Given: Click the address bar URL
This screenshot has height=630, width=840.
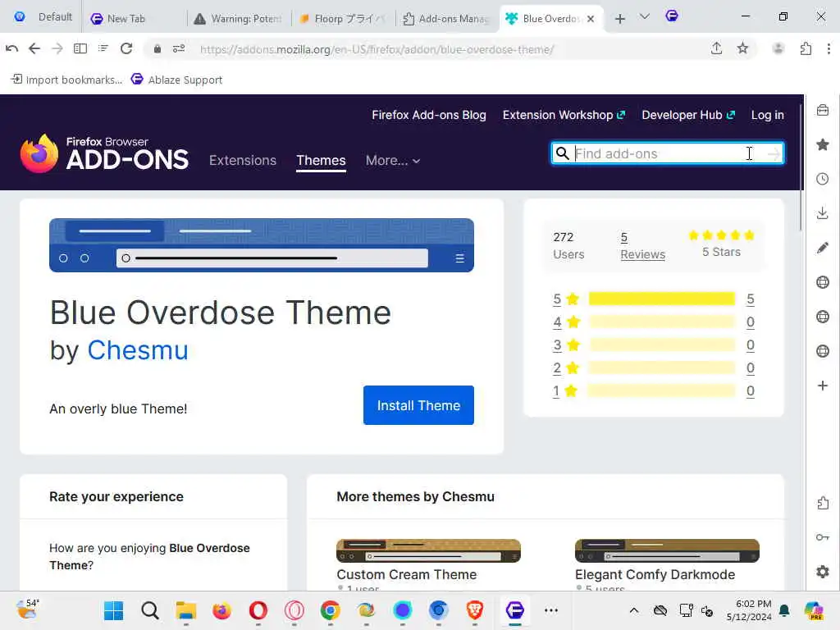Looking at the screenshot, I should [377, 49].
